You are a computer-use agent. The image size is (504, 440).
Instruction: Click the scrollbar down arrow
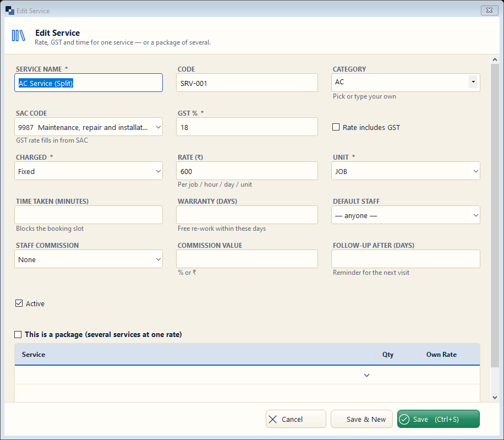point(495,398)
